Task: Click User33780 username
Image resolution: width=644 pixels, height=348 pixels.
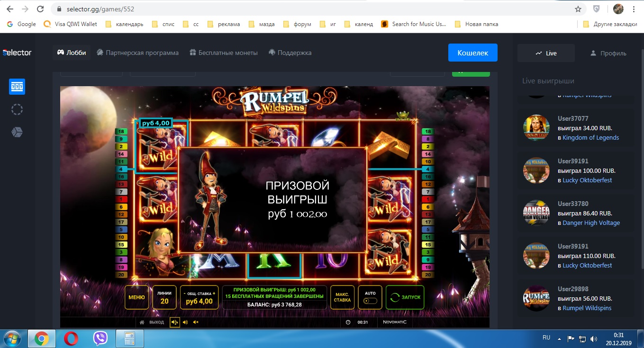Action: point(573,204)
